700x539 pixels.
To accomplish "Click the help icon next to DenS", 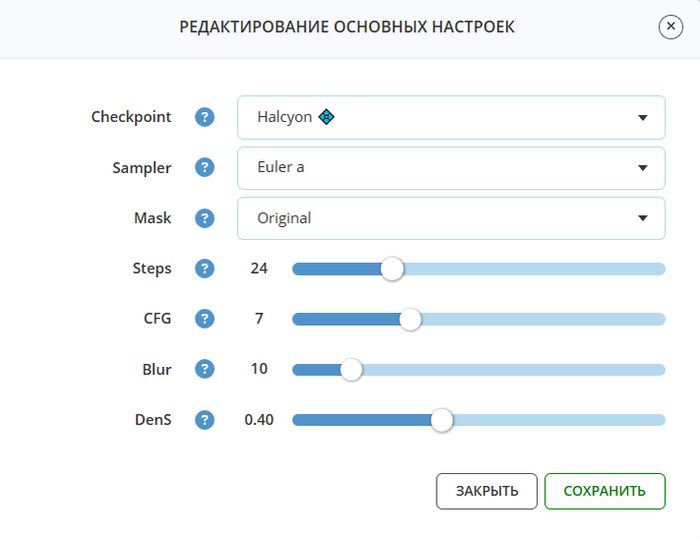I will coord(205,420).
